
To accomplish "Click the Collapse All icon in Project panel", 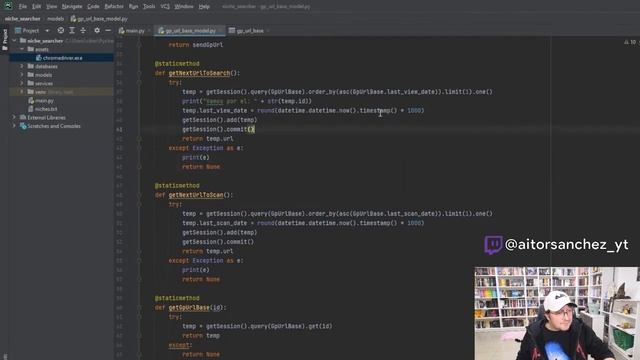I will coord(83,31).
